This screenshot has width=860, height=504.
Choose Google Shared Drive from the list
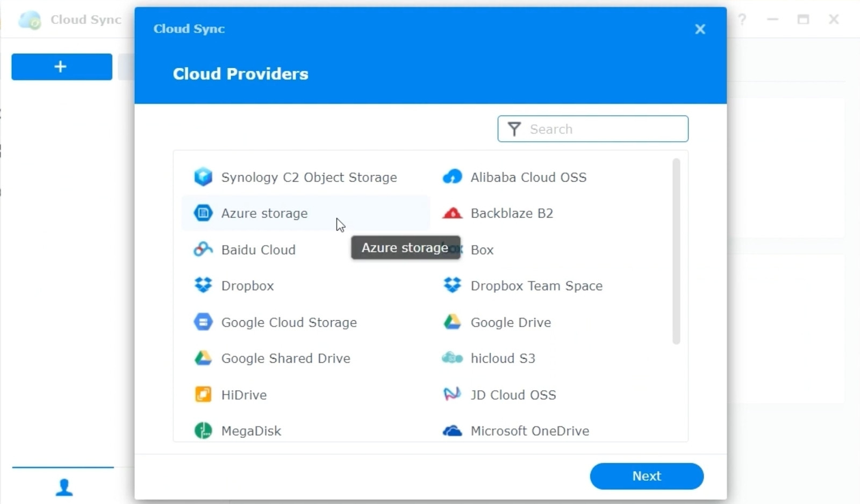pyautogui.click(x=285, y=358)
